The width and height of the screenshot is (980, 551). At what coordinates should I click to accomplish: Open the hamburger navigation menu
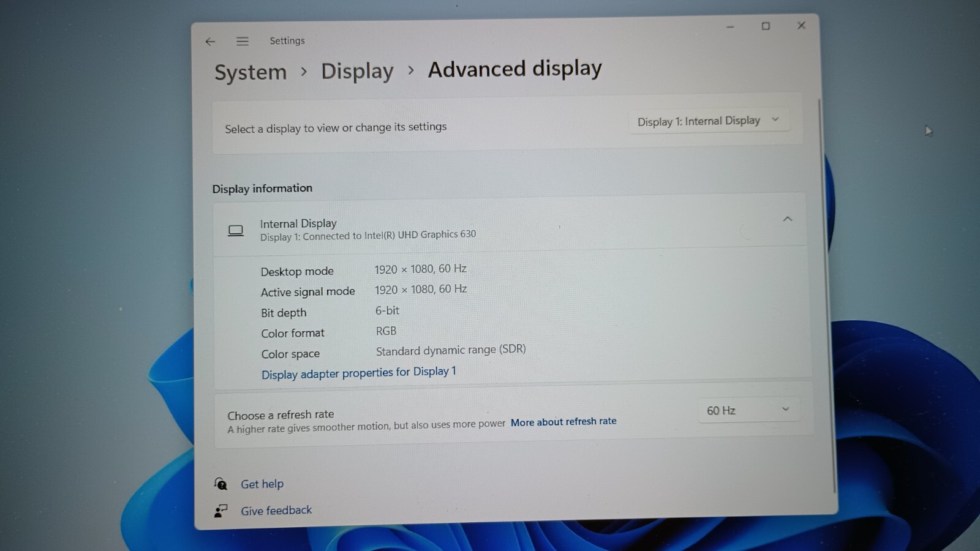click(x=243, y=41)
